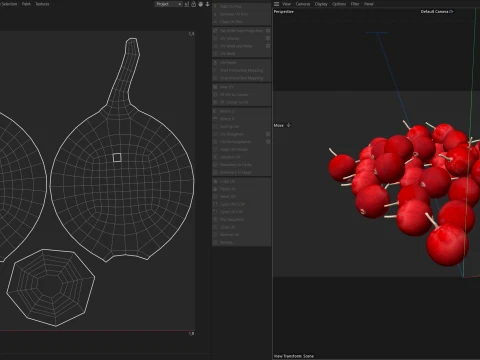Image resolution: width=480 pixels, height=360 pixels.
Task: Open the UV Selection menu
Action: [x=8, y=4]
